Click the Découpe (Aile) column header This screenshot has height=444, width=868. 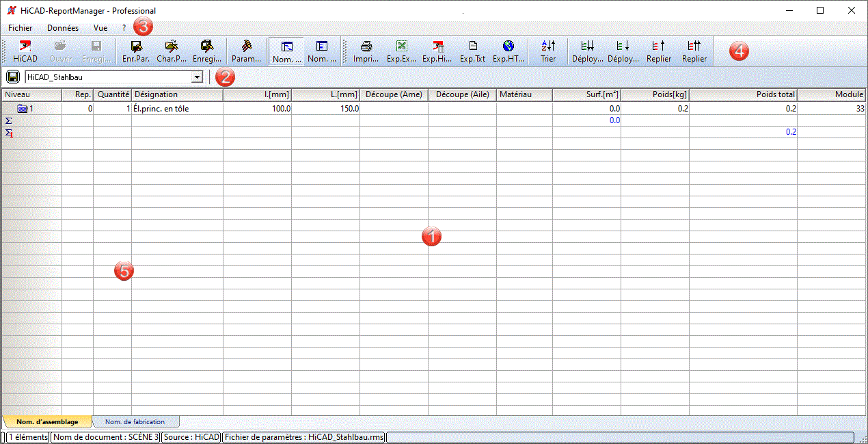[463, 94]
